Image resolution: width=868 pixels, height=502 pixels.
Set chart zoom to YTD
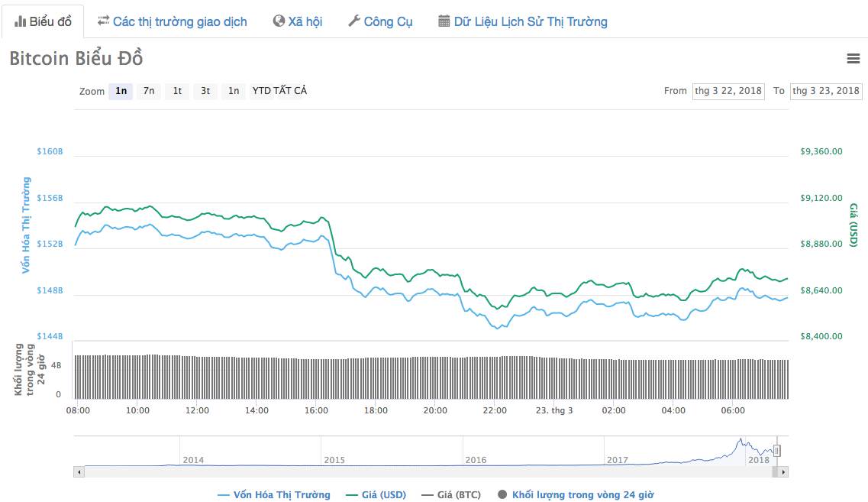(261, 91)
